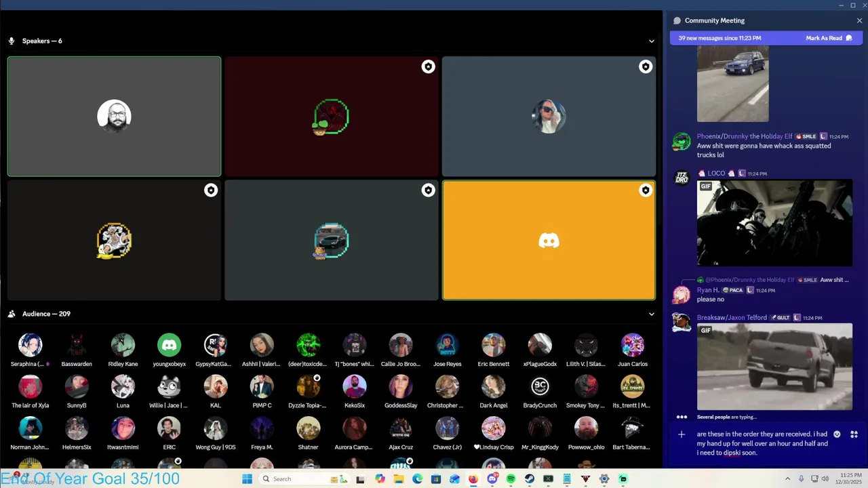Open Steam from the taskbar
The width and height of the screenshot is (868, 488).
(x=529, y=479)
